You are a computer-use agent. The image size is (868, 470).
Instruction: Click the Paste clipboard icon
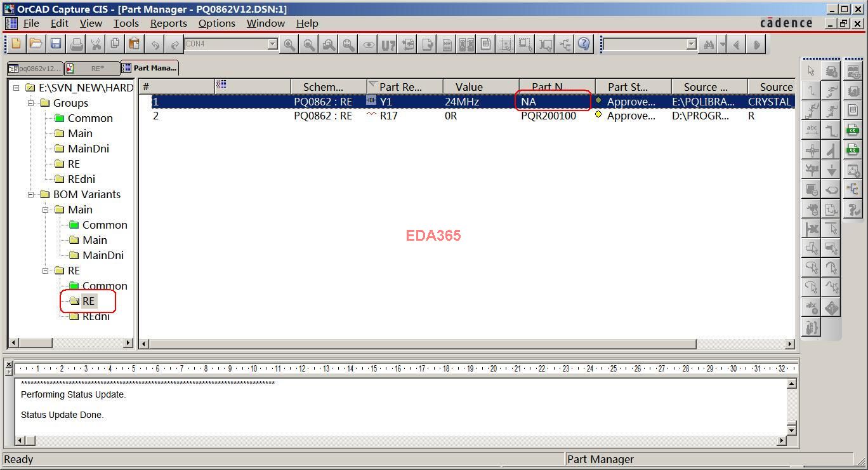(x=134, y=44)
